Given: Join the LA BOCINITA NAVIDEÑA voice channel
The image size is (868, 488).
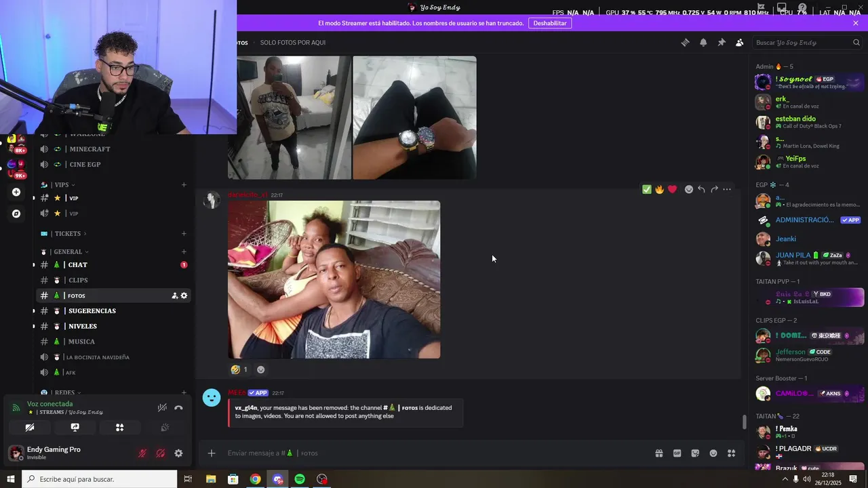Looking at the screenshot, I should pos(113,357).
